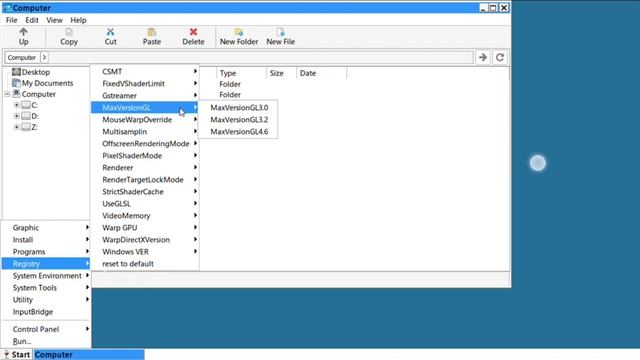Screen dimensions: 640x360
Task: Click the Start button on taskbar
Action: [17, 355]
